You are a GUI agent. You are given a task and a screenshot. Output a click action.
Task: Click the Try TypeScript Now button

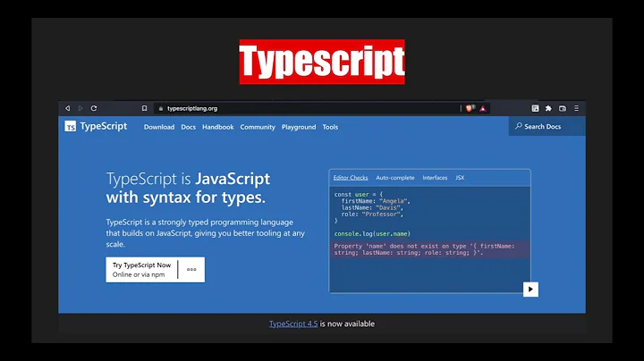[x=141, y=270]
